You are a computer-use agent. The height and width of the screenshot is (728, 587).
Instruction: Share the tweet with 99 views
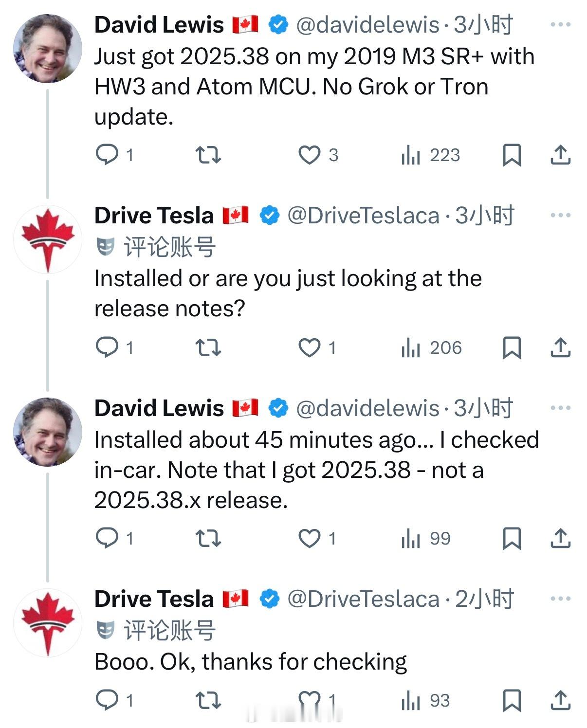560,538
